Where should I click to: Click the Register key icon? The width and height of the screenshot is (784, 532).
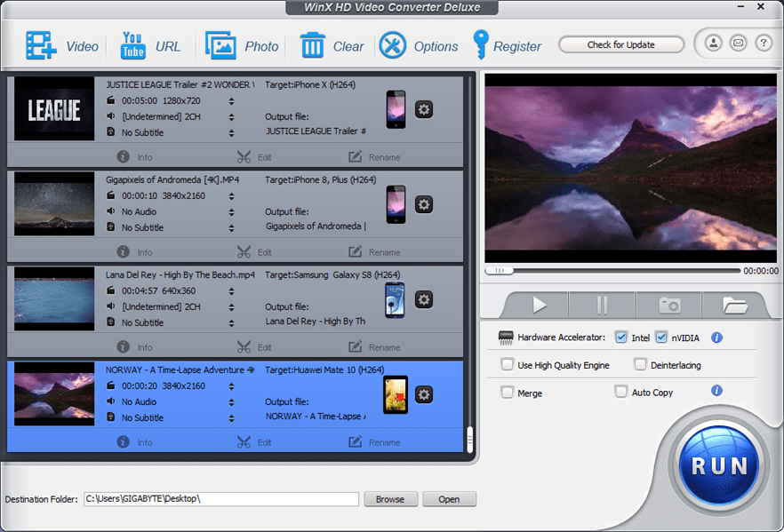point(481,44)
